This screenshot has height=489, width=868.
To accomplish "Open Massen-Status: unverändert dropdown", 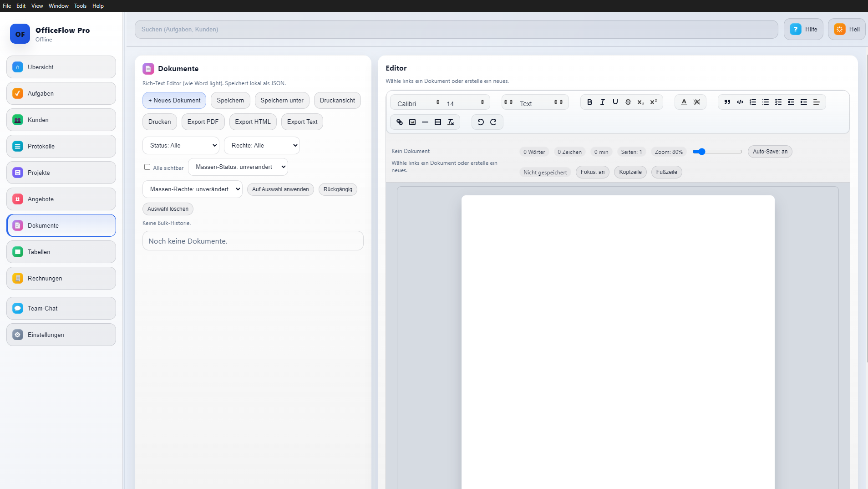I will [x=238, y=167].
